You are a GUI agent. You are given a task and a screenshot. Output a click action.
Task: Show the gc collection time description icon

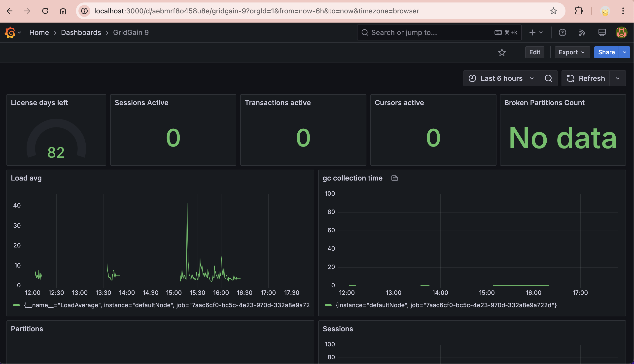click(394, 178)
